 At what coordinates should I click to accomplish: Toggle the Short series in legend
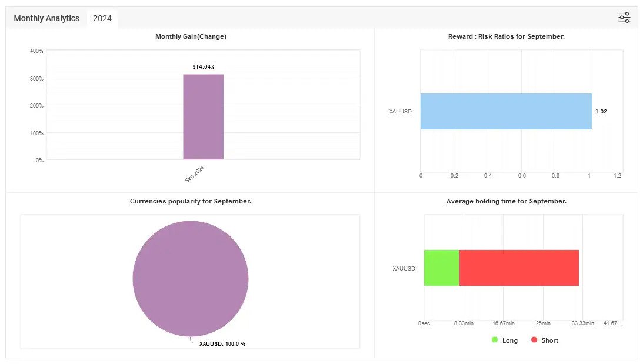coord(544,340)
